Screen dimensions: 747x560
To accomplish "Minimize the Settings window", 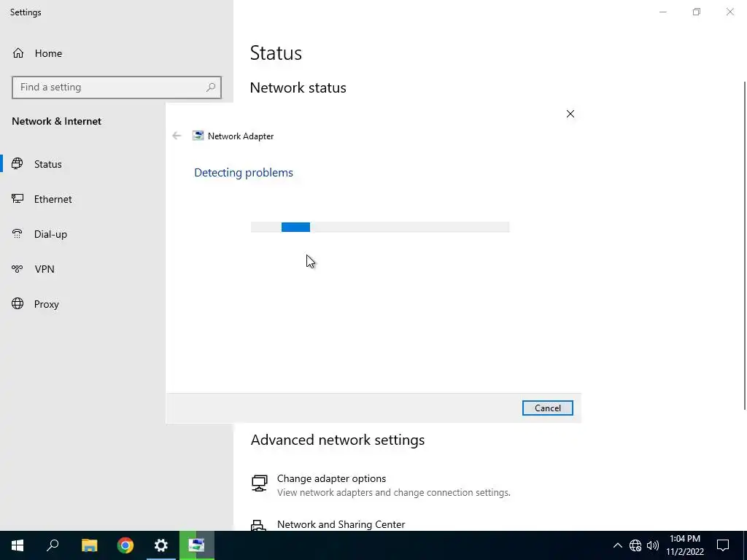I will tap(662, 12).
